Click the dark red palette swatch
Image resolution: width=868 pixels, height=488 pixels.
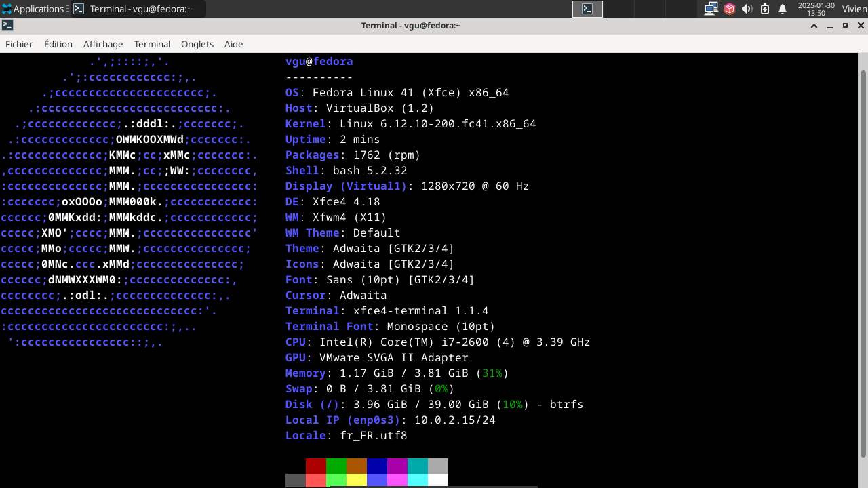pos(316,466)
